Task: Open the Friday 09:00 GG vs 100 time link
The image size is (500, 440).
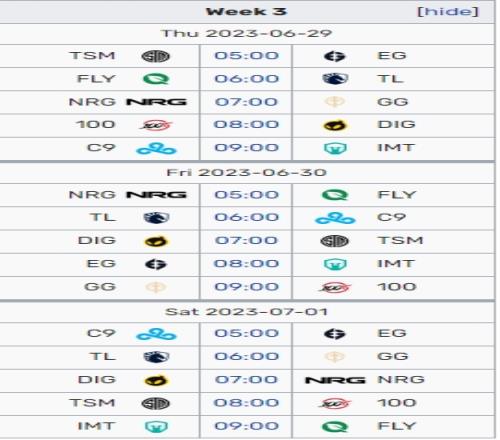Action: pos(246,287)
